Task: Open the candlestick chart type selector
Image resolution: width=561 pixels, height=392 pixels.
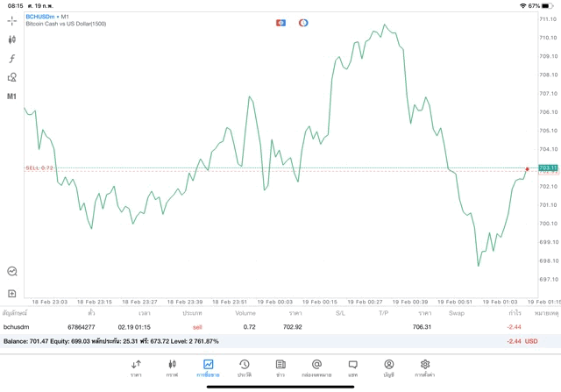Action: (x=12, y=39)
